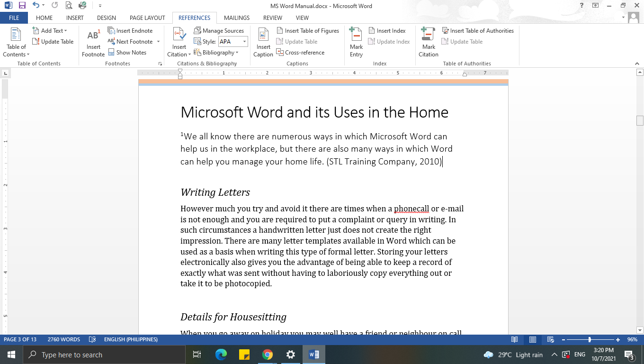Viewport: 644px width, 364px height.
Task: Click Next Footnote button
Action: [x=130, y=41]
